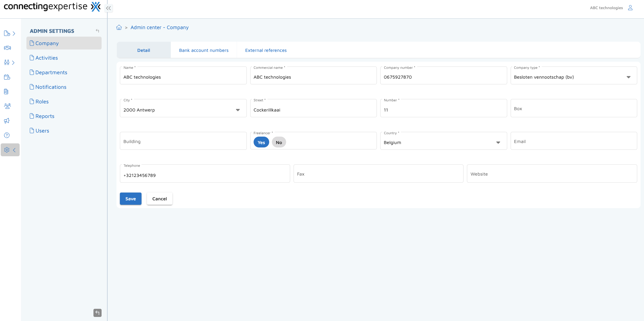Open the External references tab
This screenshot has width=644, height=321.
(265, 50)
